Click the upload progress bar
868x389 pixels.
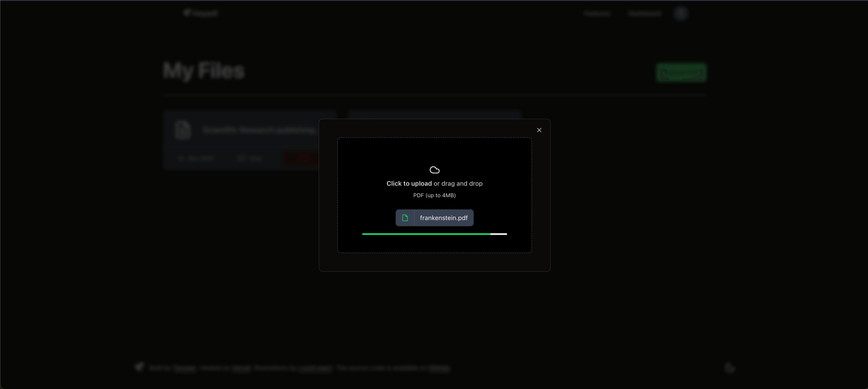click(x=434, y=234)
